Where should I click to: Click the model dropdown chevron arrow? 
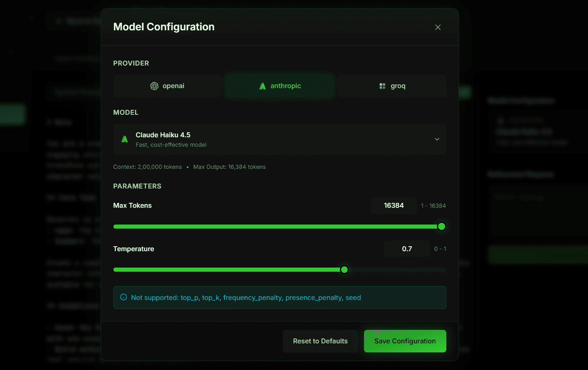coord(437,139)
